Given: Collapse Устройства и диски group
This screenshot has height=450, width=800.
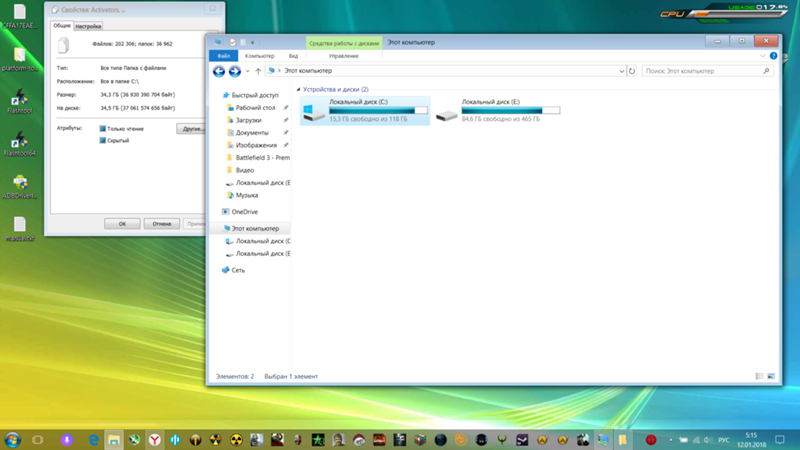Looking at the screenshot, I should point(298,89).
